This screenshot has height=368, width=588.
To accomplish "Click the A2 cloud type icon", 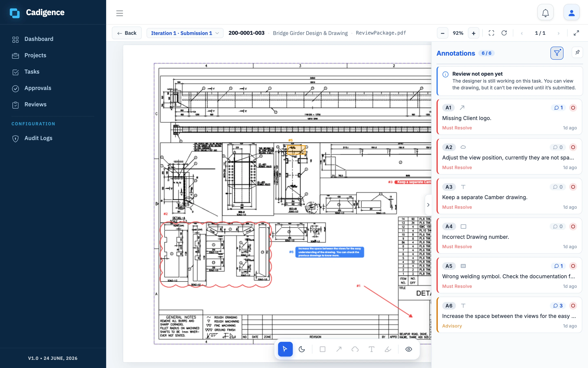I will 463,147.
